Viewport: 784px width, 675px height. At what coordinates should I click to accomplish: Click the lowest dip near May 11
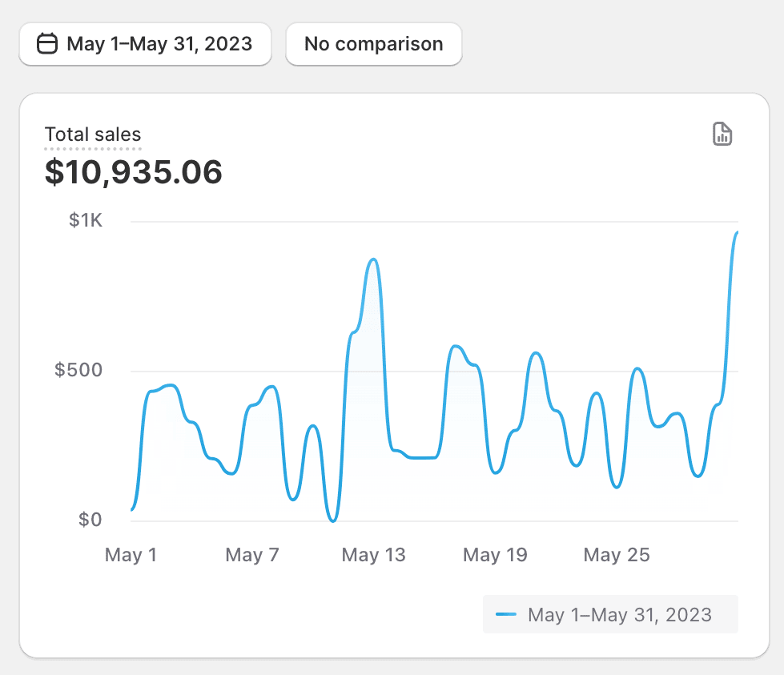332,520
